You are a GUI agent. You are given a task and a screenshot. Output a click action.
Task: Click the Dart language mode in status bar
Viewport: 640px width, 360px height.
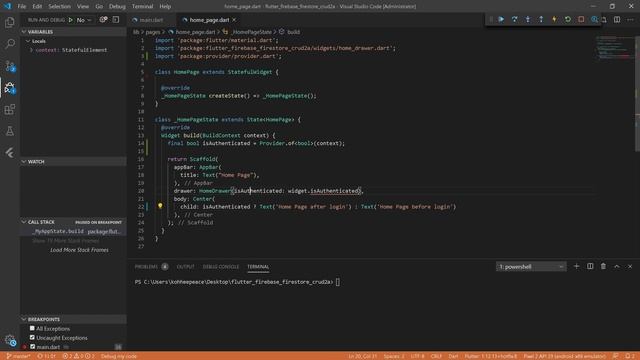pyautogui.click(x=453, y=356)
